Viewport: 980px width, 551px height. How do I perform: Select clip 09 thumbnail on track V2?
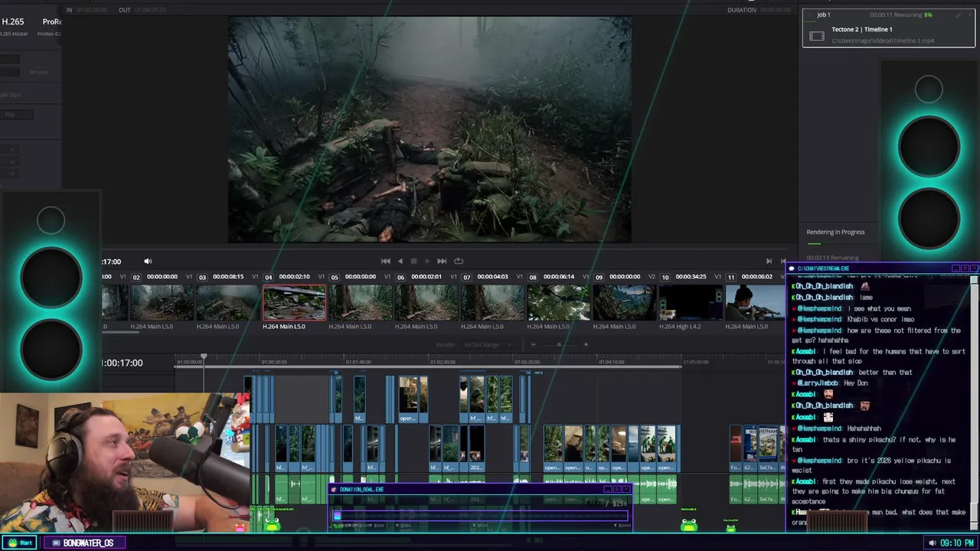click(625, 302)
